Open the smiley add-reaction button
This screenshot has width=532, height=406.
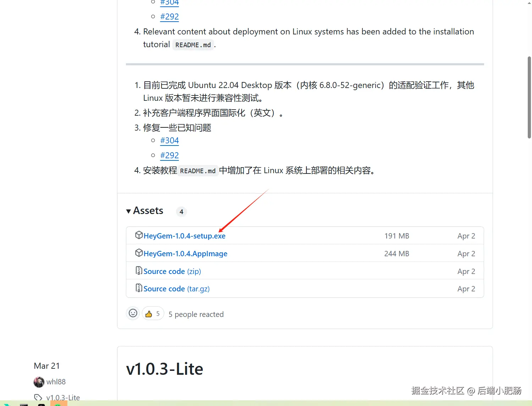[x=133, y=313]
